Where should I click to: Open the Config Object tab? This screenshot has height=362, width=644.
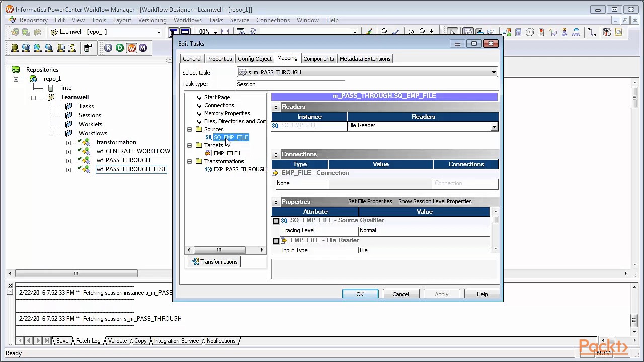pos(255,59)
